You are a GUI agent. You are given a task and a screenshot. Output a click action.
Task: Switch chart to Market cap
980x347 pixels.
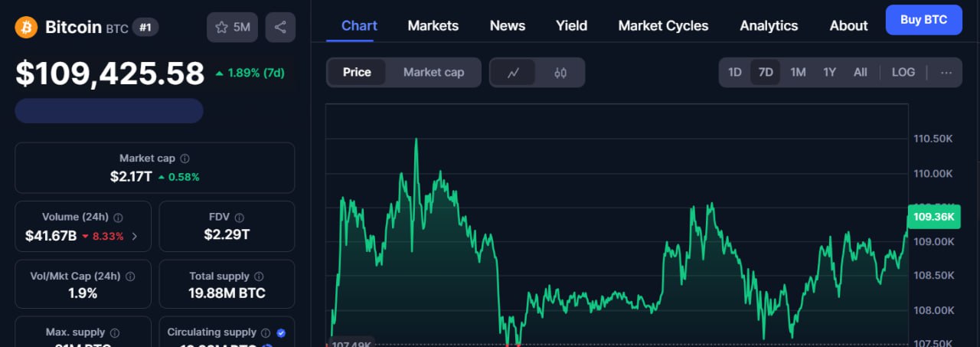pos(433,73)
